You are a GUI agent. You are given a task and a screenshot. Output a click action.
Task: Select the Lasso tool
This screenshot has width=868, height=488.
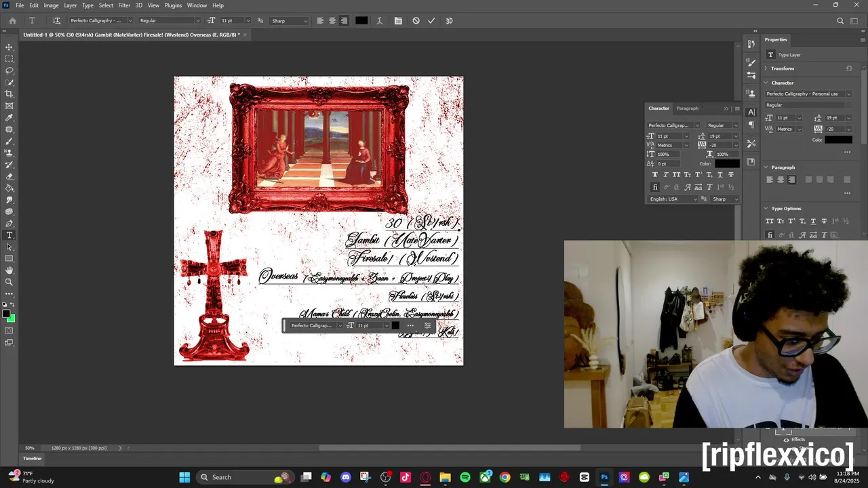[9, 70]
